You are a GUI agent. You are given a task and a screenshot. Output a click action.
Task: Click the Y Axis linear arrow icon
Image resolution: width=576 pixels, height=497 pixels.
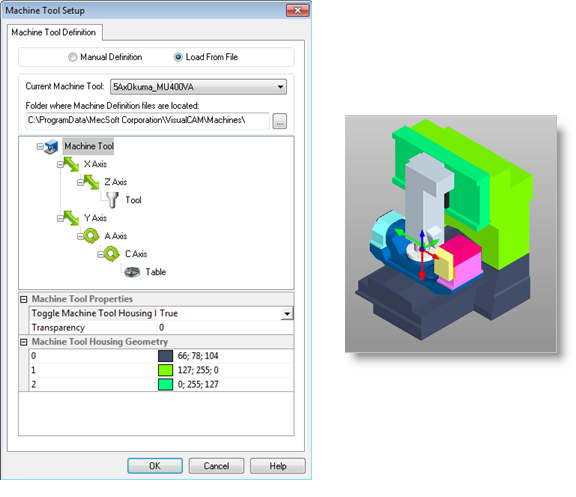[71, 218]
